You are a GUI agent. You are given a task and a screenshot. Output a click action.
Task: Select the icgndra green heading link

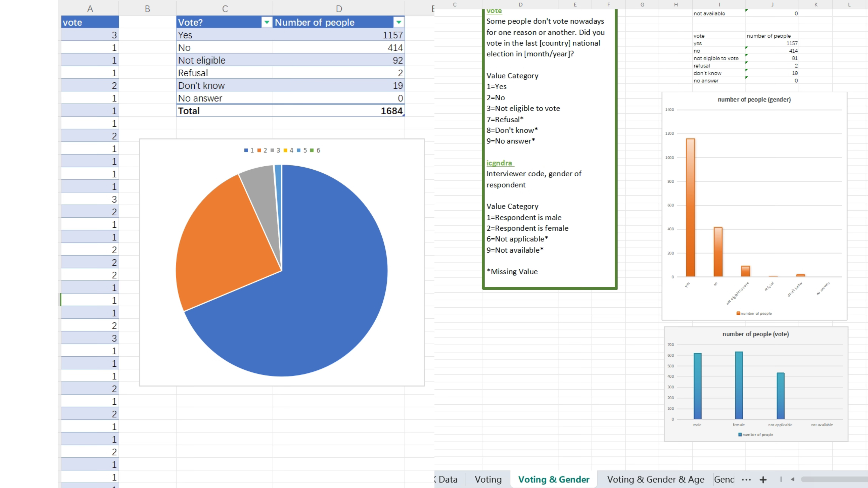pyautogui.click(x=499, y=163)
